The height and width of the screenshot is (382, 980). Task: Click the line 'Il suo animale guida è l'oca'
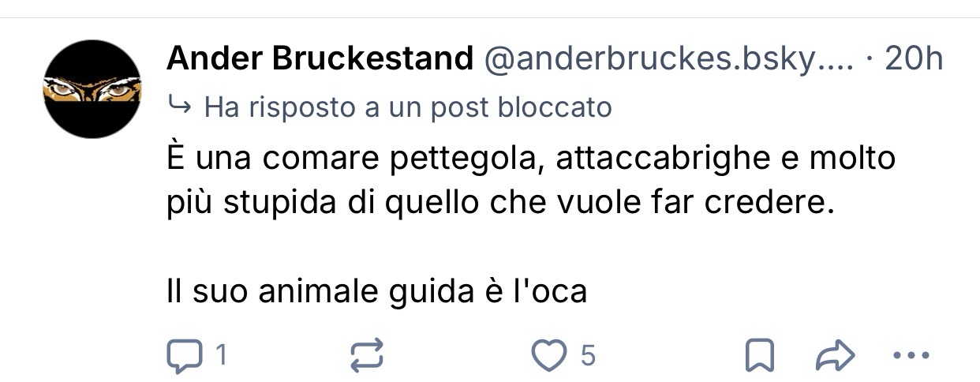[377, 291]
